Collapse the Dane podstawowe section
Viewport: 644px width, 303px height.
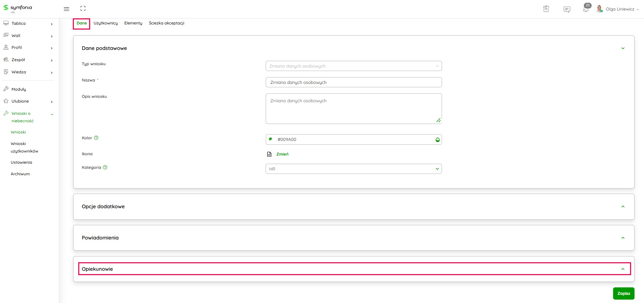point(623,48)
